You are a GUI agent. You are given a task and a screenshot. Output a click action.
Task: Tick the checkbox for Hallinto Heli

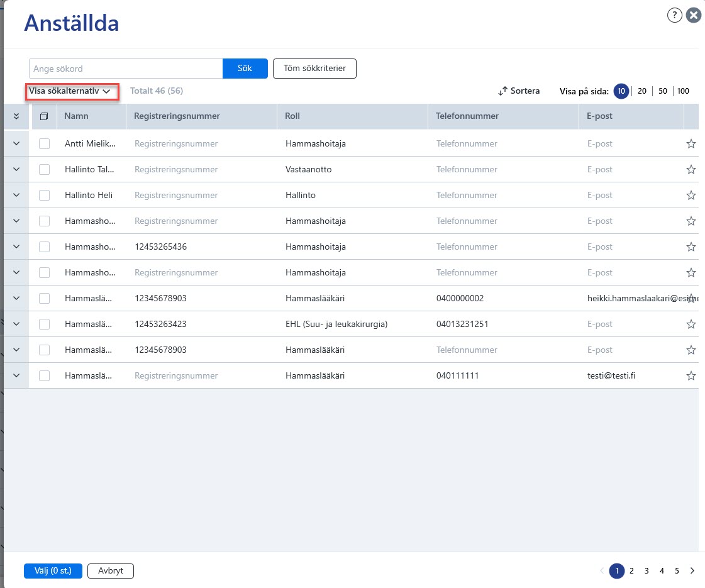pyautogui.click(x=44, y=195)
